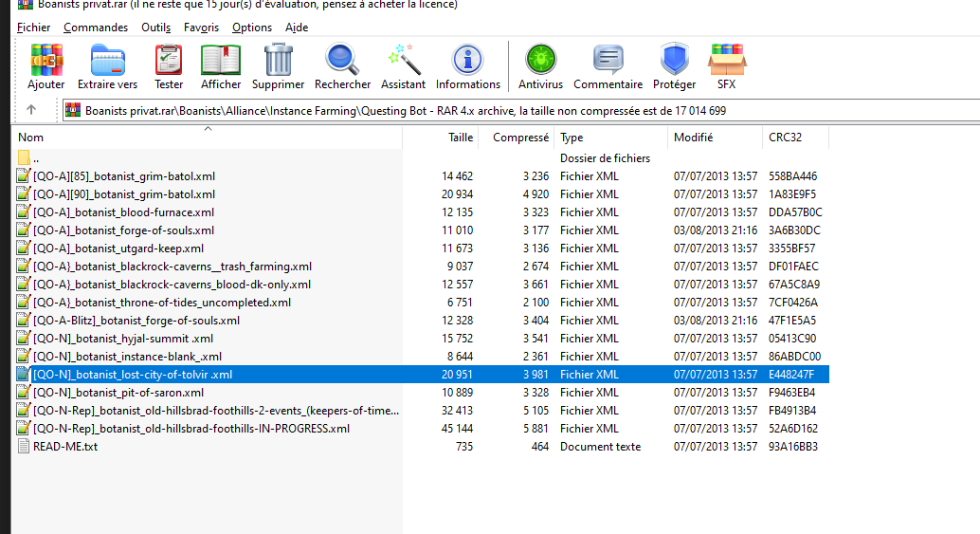Image resolution: width=980 pixels, height=534 pixels.
Task: Select [QO-A}_botanist_blackrock-caverns_blood-dk-only.xml
Action: tap(172, 285)
